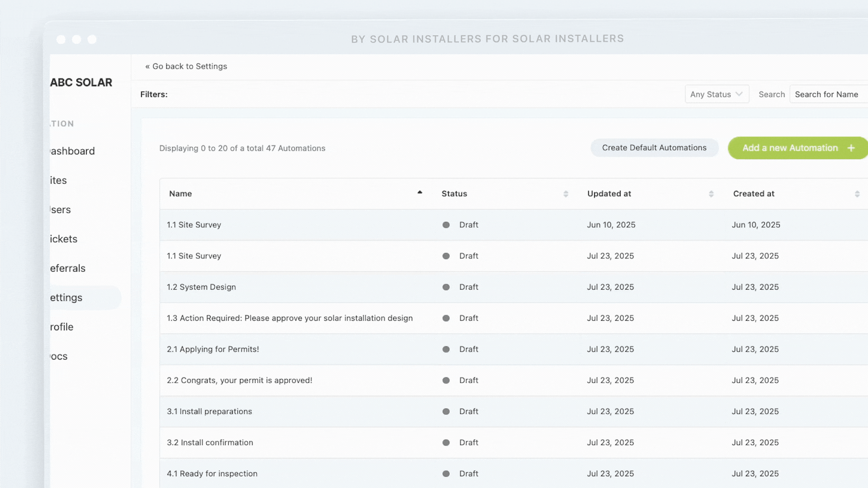The image size is (868, 488).
Task: Click sort arrows in Status column header
Action: [566, 194]
